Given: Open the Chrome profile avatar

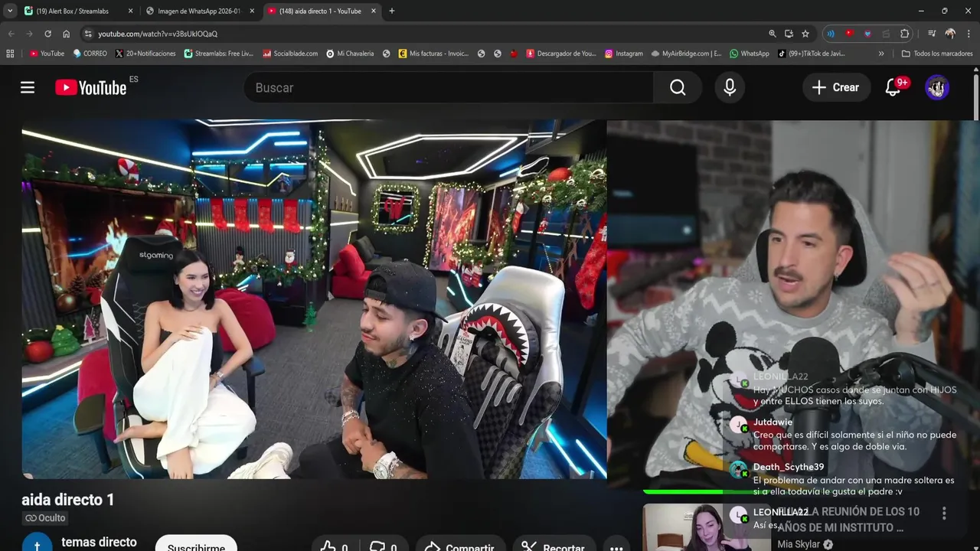Looking at the screenshot, I should pos(950,34).
